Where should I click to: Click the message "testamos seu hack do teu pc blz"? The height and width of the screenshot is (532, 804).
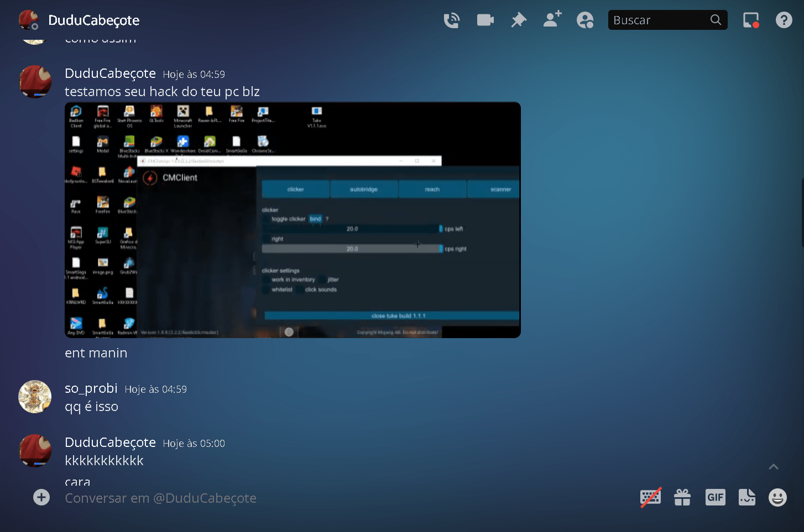point(162,92)
